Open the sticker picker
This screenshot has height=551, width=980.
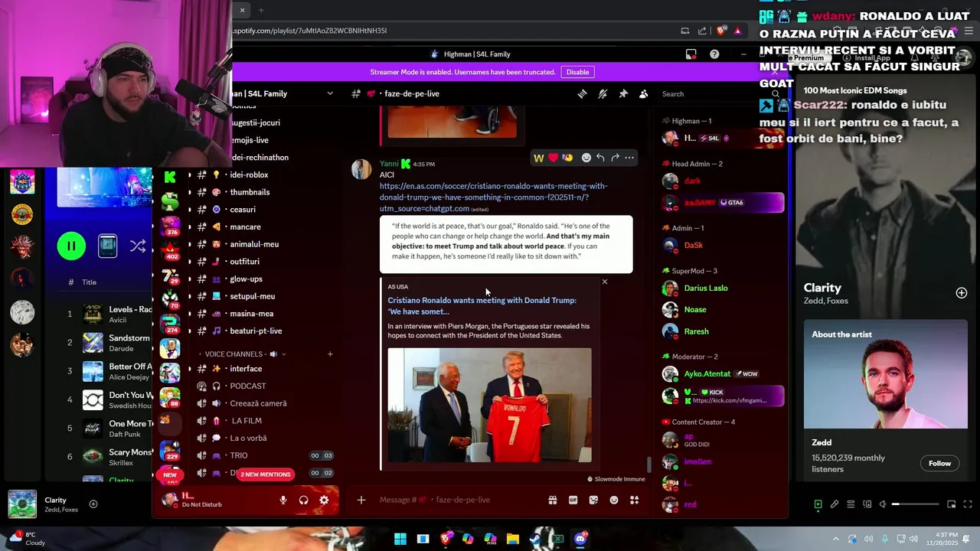point(593,500)
